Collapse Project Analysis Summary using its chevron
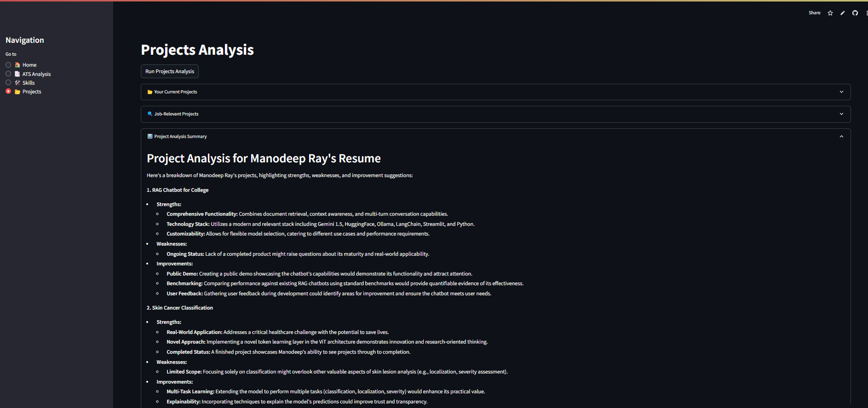The width and height of the screenshot is (868, 408). click(x=841, y=137)
